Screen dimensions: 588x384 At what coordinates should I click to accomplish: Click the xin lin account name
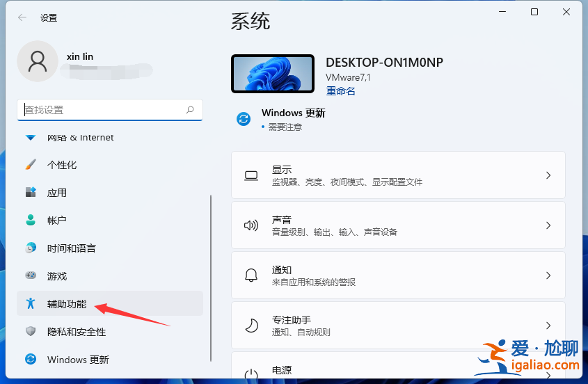pyautogui.click(x=80, y=56)
